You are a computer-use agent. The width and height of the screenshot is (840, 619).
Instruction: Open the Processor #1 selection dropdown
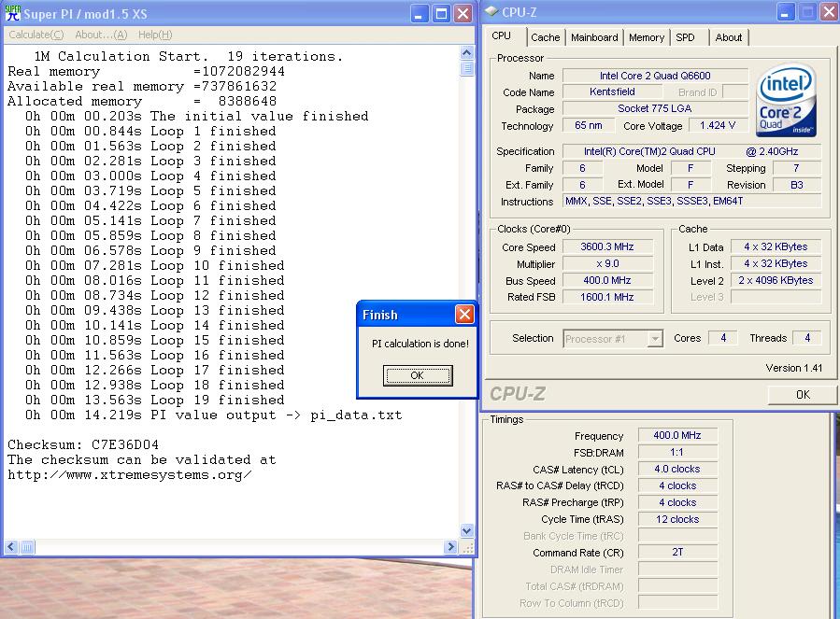(x=655, y=339)
